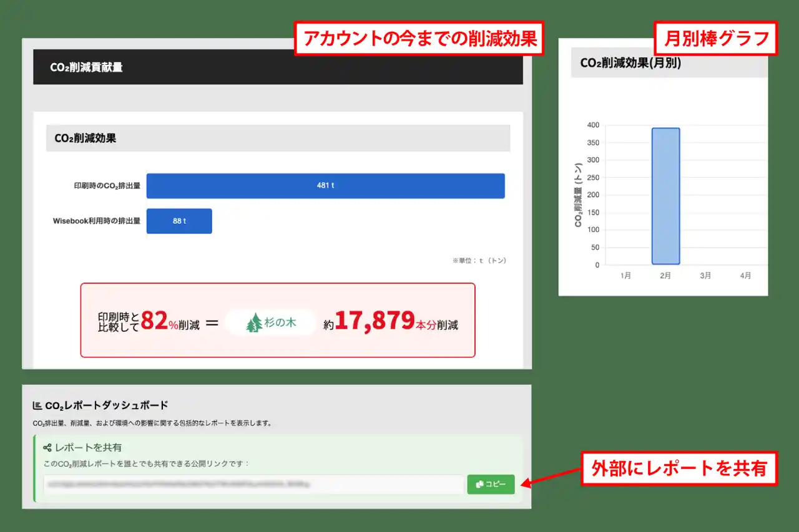Click the 1月 label on the chart axis
Image resolution: width=799 pixels, height=532 pixels.
click(626, 276)
